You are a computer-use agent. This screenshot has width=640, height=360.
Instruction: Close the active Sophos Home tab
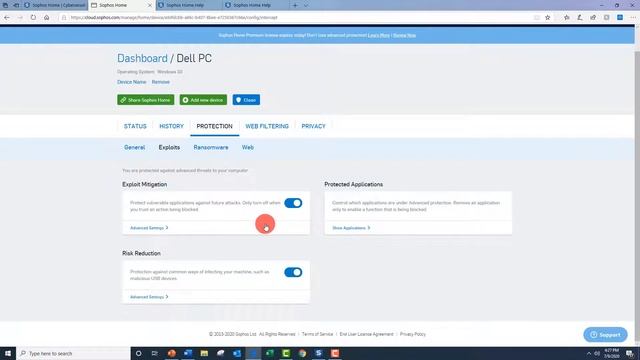(149, 5)
